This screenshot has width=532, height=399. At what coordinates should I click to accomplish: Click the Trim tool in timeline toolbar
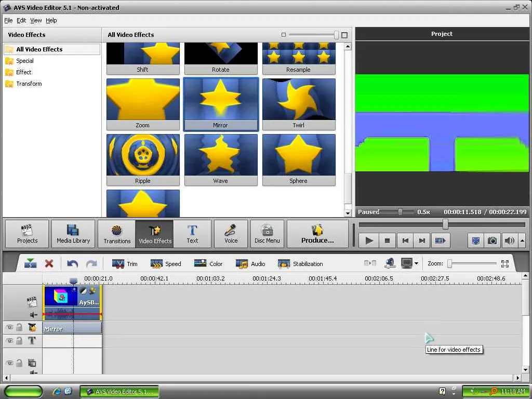coord(125,263)
